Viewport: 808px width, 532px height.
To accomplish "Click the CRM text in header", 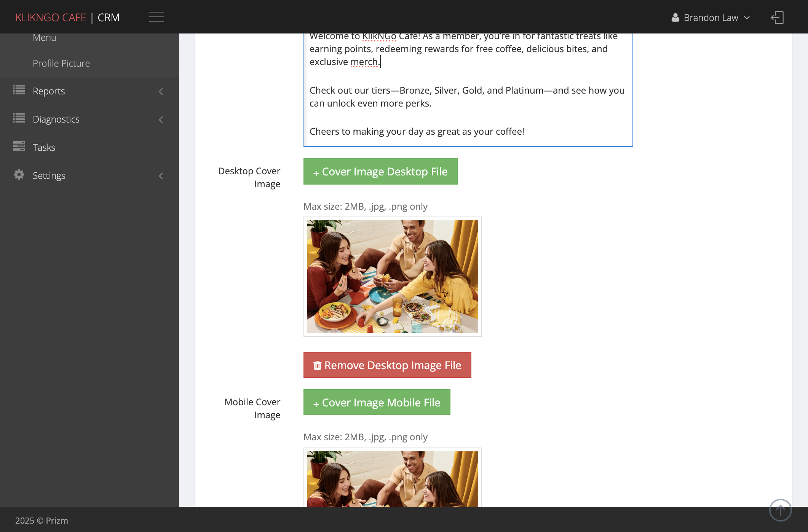I will 109,18.
